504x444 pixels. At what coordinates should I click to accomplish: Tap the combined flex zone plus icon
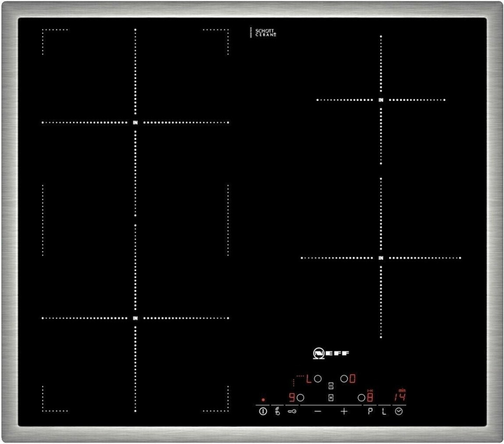331,398
